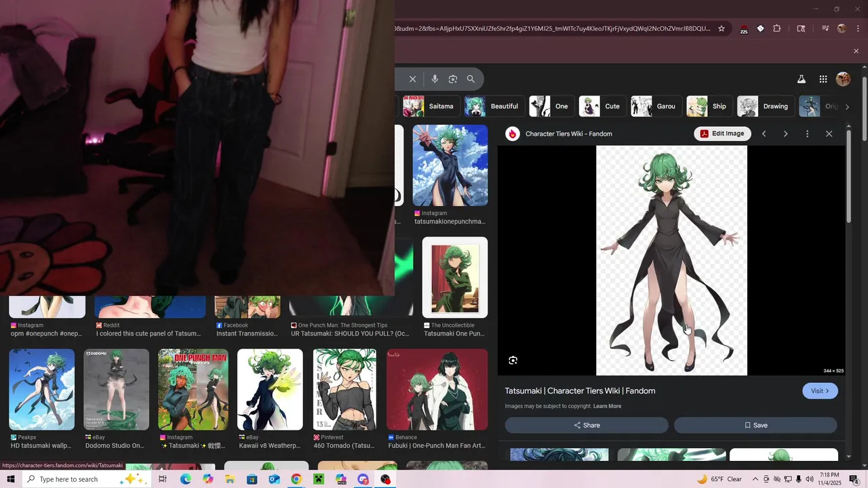Open the Reddit colored panel result caption
The width and height of the screenshot is (868, 488).
click(x=149, y=333)
